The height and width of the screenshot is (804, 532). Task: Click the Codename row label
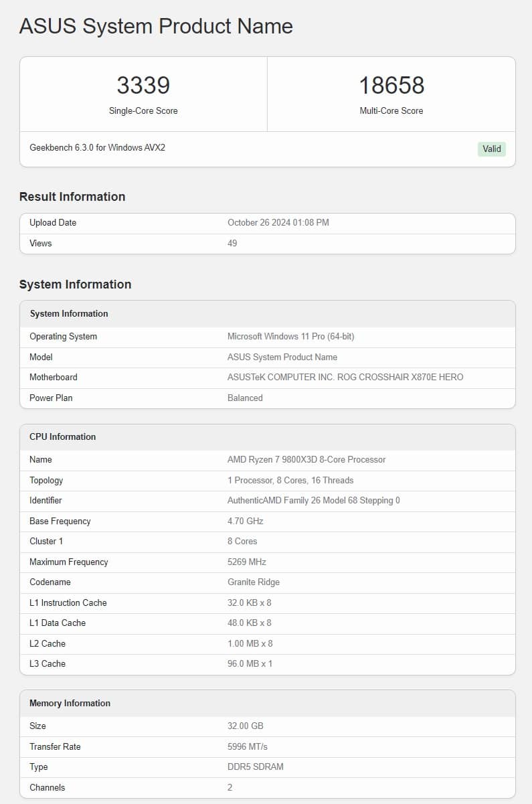tap(50, 582)
